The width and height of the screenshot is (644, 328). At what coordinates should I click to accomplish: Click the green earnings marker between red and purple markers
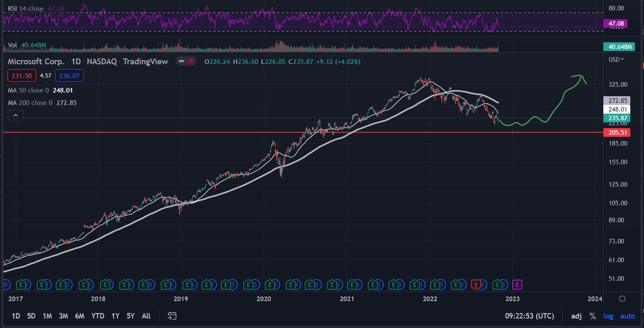coord(498,284)
